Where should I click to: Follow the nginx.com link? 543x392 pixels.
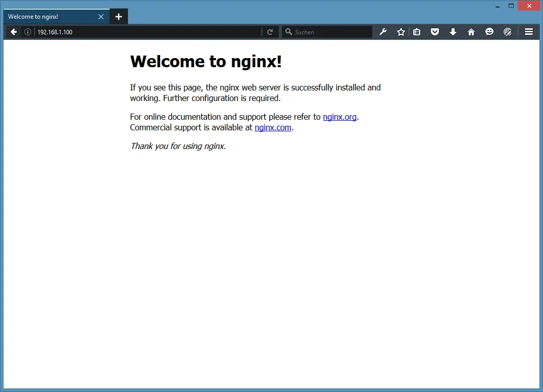(273, 127)
